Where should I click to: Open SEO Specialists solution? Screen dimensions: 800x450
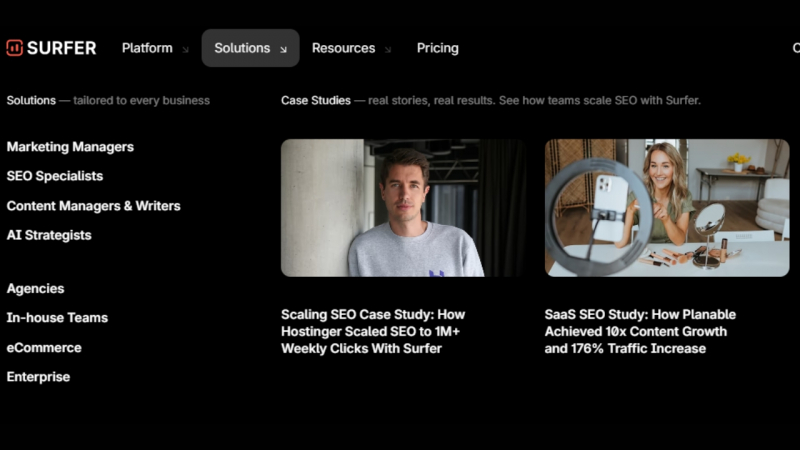pos(55,176)
